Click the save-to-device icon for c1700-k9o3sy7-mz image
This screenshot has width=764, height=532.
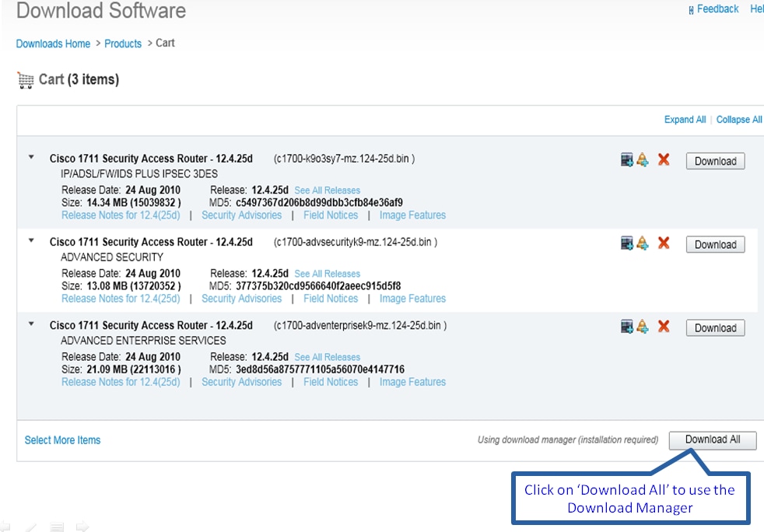[626, 159]
